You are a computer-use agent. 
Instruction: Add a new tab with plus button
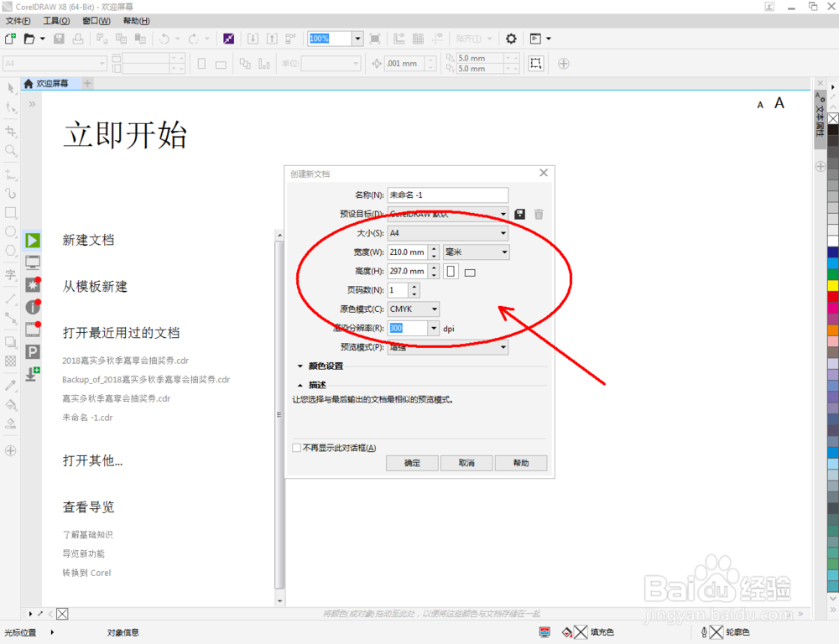pyautogui.click(x=88, y=84)
